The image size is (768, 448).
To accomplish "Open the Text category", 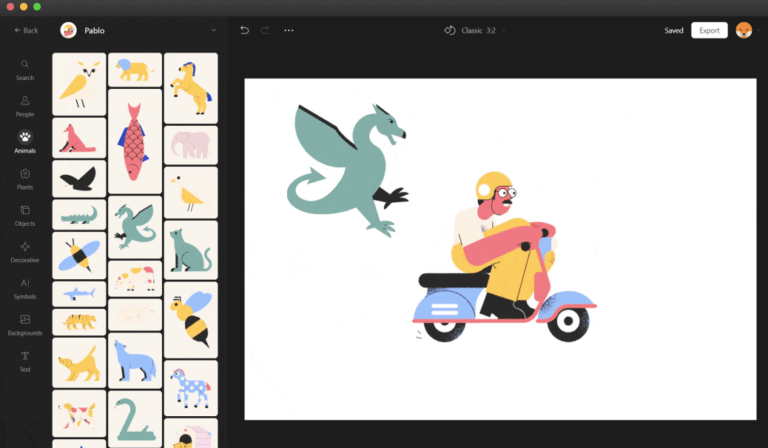I will [x=24, y=361].
